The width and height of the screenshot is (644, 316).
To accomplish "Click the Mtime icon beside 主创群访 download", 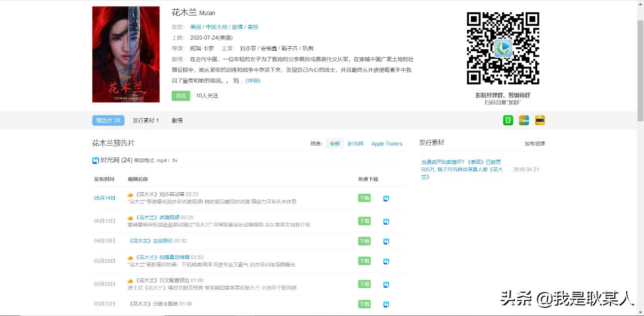I will click(387, 241).
